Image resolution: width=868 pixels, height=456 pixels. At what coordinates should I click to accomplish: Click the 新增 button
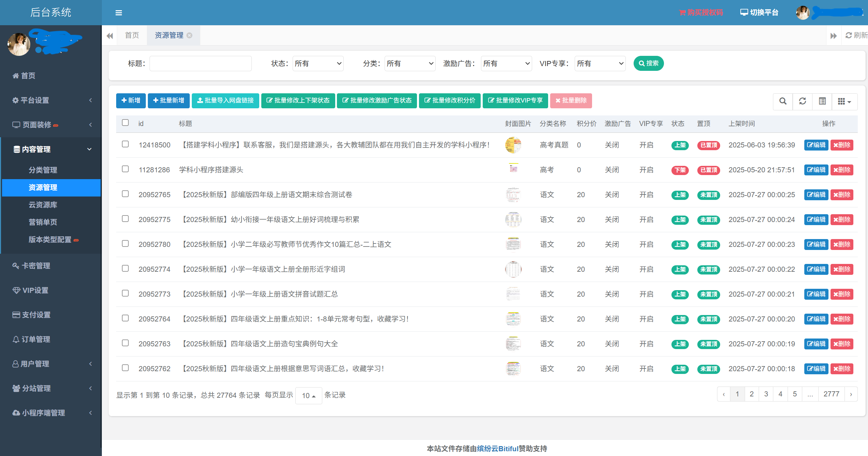point(130,100)
